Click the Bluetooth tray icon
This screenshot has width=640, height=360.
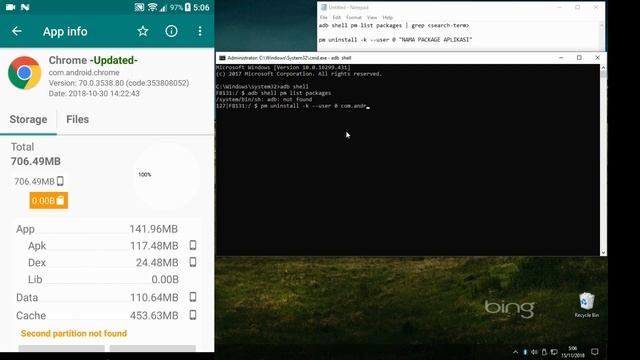click(x=525, y=352)
